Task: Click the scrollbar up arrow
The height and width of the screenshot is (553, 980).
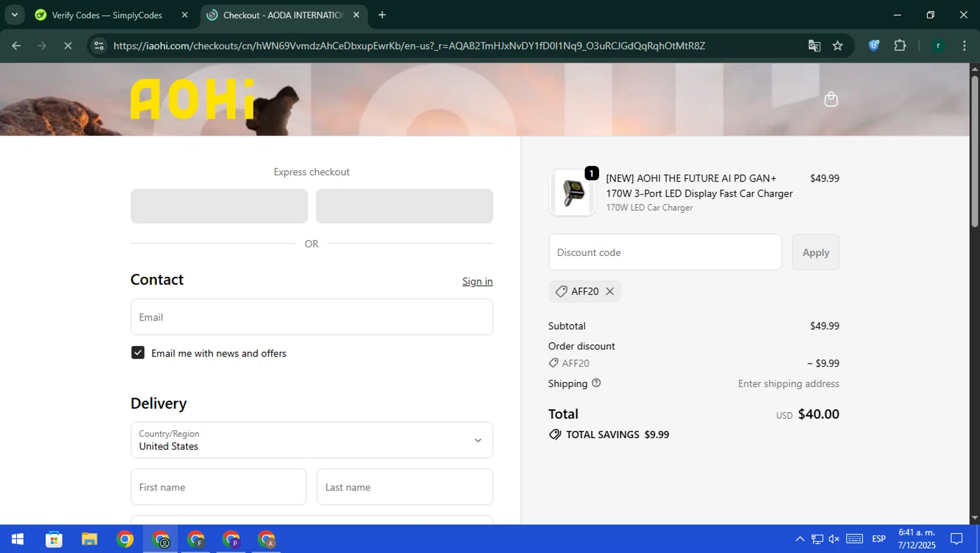Action: 974,68
